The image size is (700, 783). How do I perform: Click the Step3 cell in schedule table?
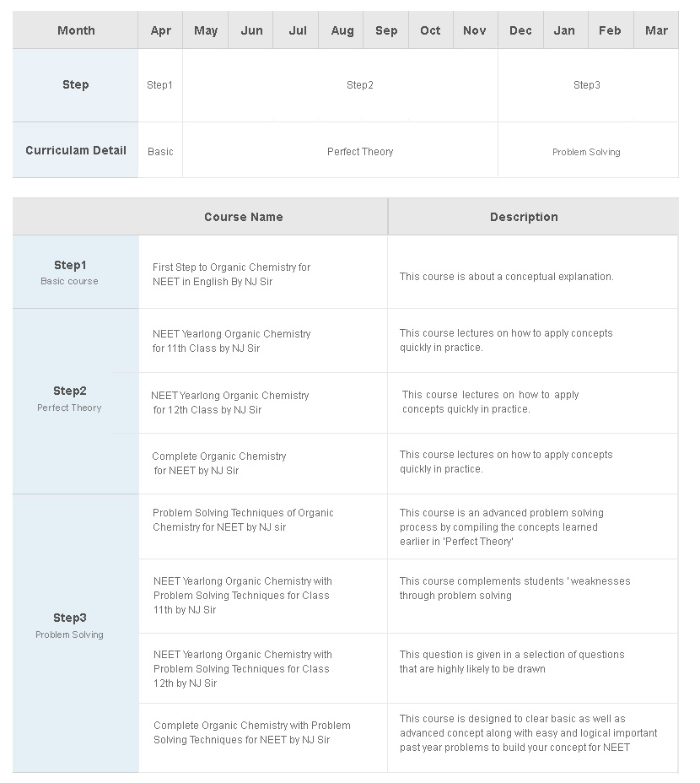tap(588, 85)
